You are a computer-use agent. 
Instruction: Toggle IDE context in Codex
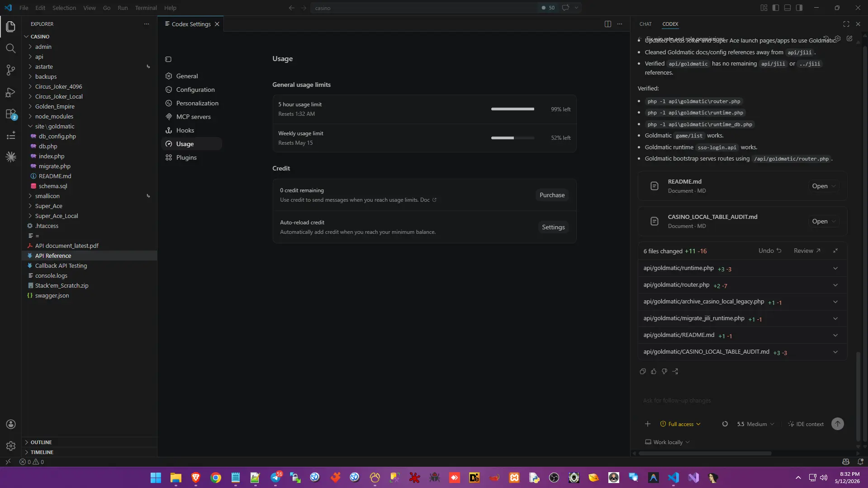point(806,424)
